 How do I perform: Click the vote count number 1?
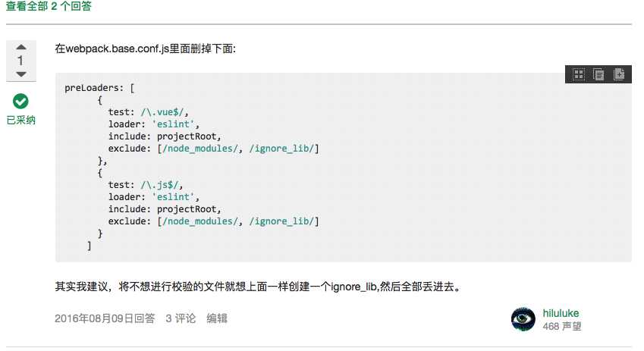[20, 61]
